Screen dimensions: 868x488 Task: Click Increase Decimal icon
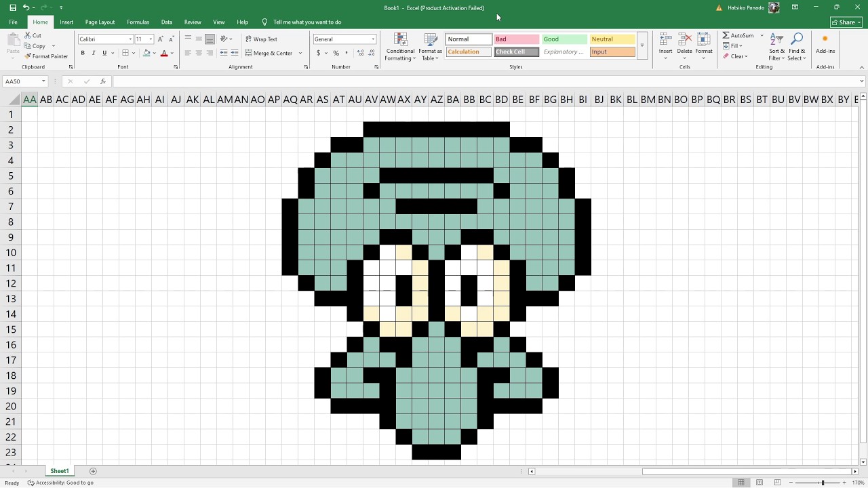(360, 53)
